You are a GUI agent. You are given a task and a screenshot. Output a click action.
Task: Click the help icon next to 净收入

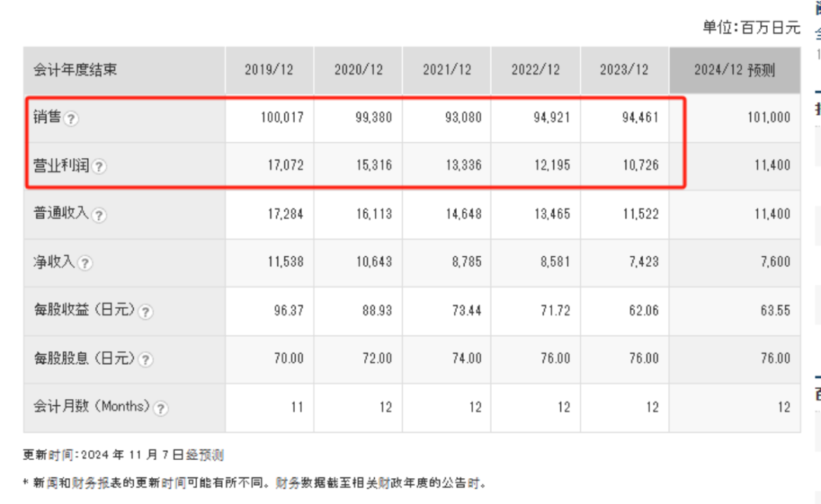(85, 263)
